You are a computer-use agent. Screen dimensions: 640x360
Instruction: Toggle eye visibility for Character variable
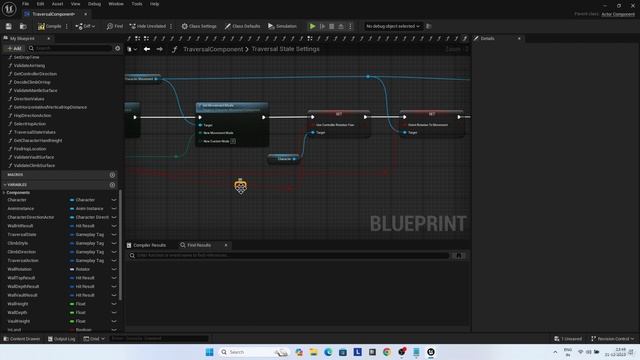pos(114,200)
